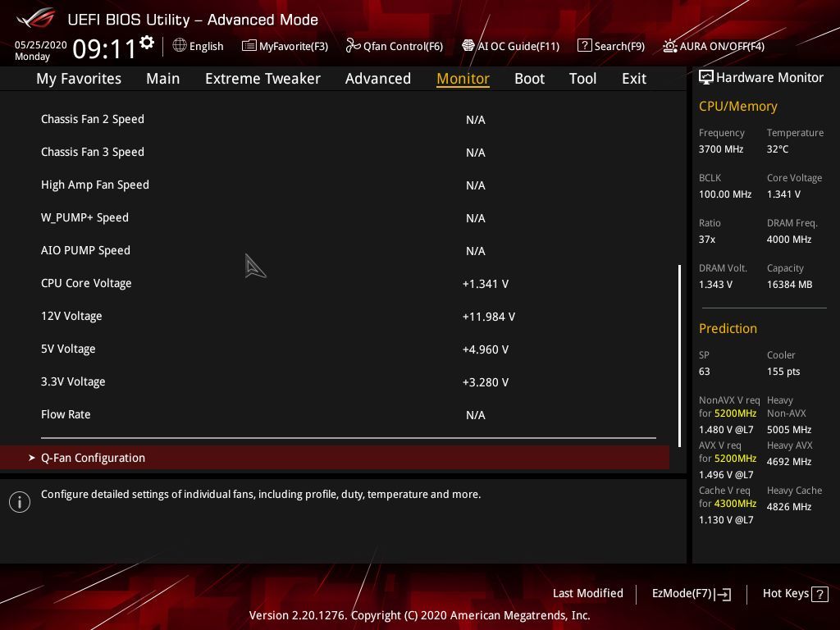Select CPU Core Voltage row

[335, 283]
